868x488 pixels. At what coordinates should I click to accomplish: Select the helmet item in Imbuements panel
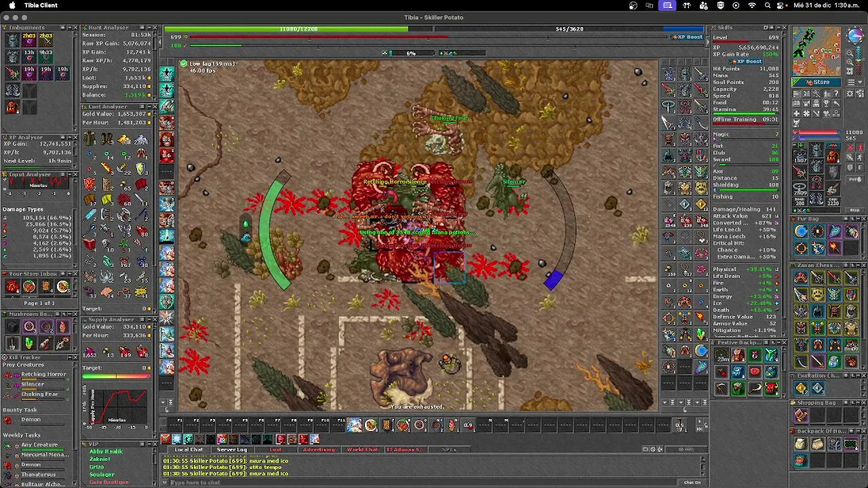(x=12, y=39)
